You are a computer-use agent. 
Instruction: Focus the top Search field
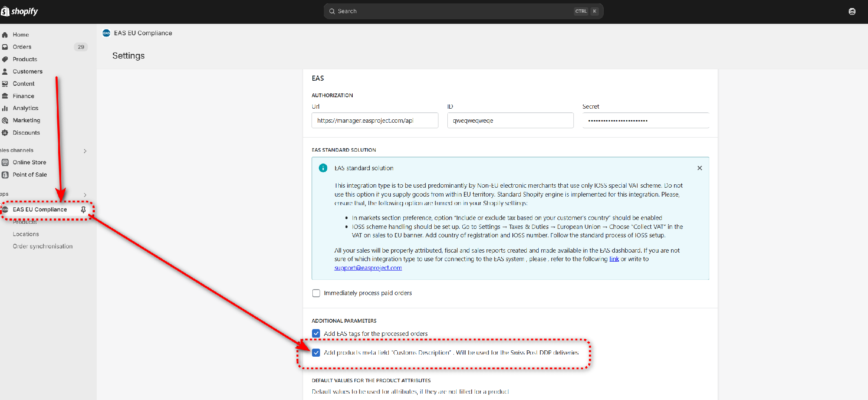click(463, 11)
